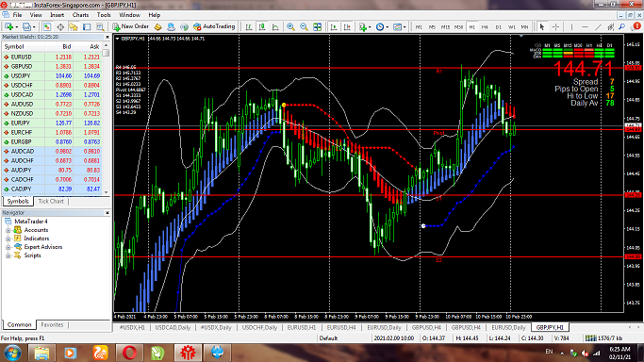Open the File menu
The image size is (644, 362).
click(x=17, y=15)
